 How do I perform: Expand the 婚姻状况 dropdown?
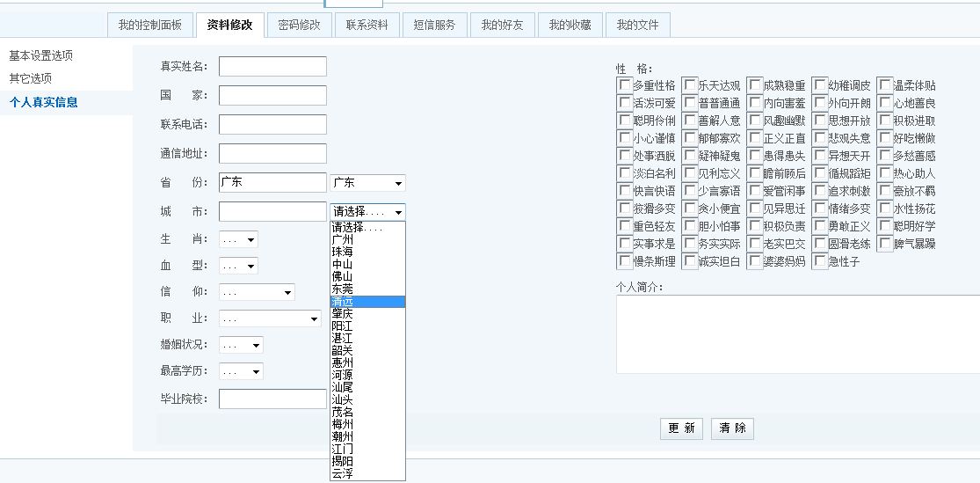[241, 346]
